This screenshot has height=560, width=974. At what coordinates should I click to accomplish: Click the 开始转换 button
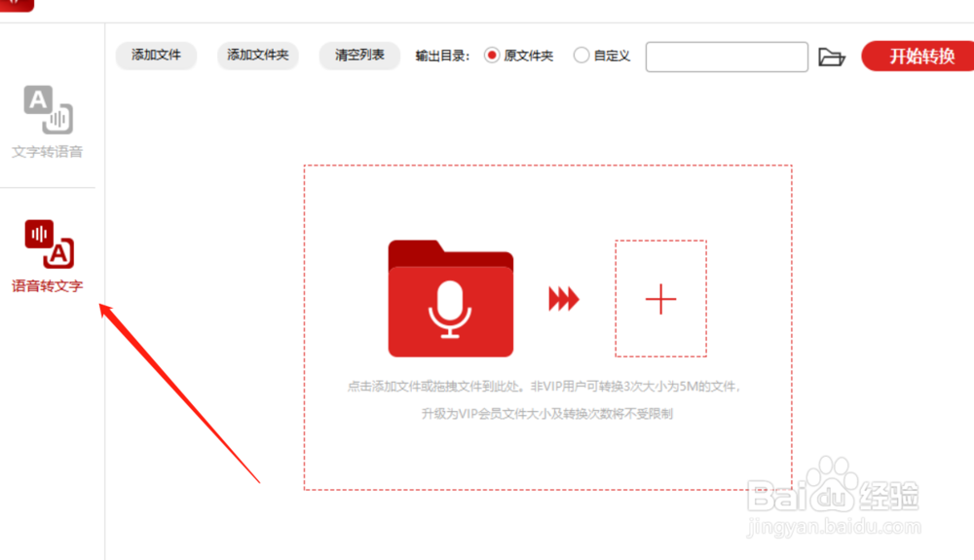[x=918, y=56]
